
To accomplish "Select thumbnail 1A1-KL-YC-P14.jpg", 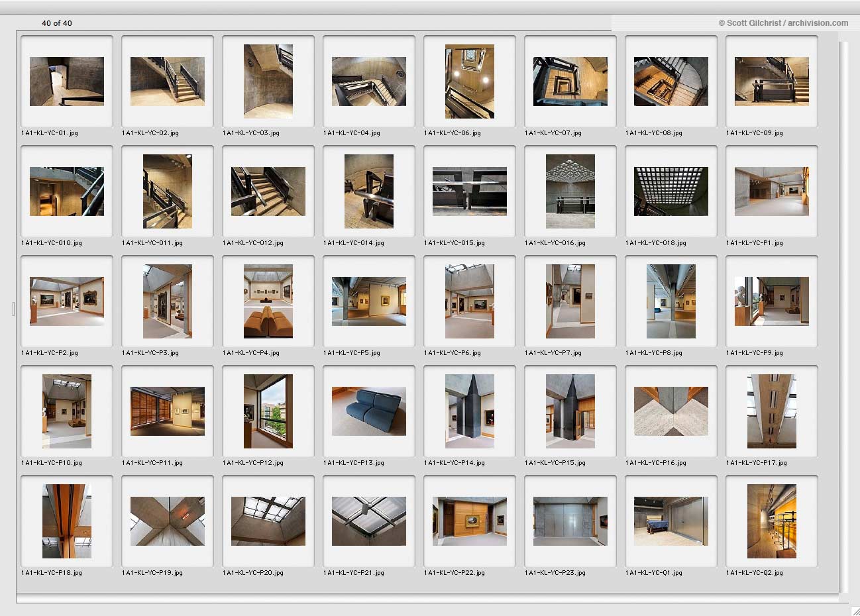I will [470, 411].
